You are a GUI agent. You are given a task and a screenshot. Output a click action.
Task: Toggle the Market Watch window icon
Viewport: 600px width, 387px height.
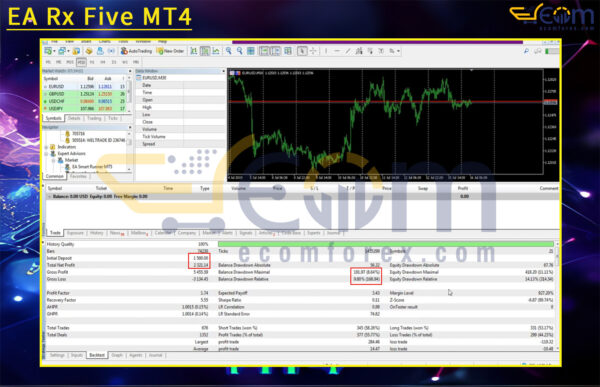(x=76, y=51)
